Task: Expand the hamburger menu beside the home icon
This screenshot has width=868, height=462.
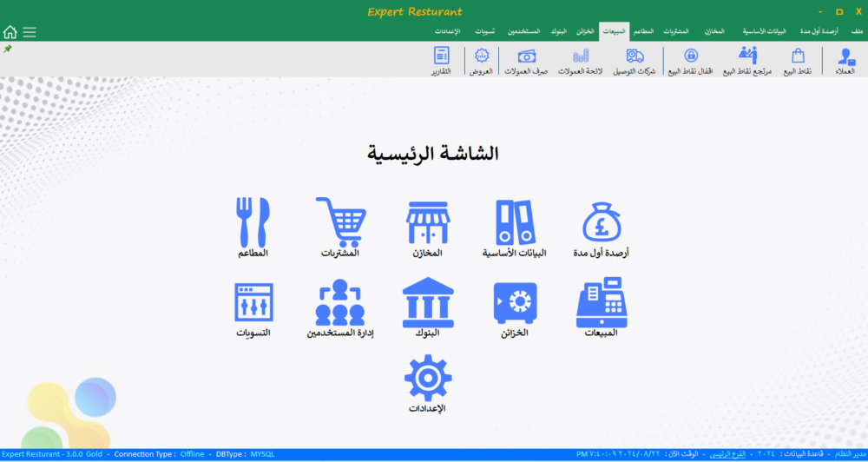Action: click(30, 32)
